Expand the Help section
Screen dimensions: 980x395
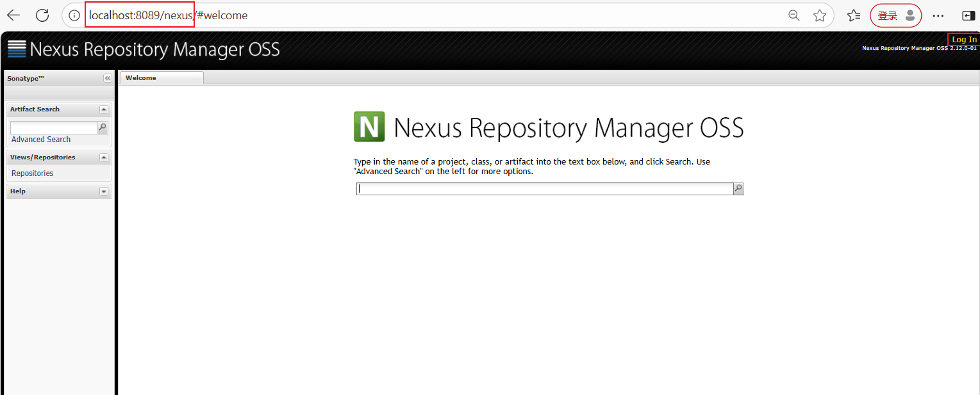pyautogui.click(x=104, y=191)
